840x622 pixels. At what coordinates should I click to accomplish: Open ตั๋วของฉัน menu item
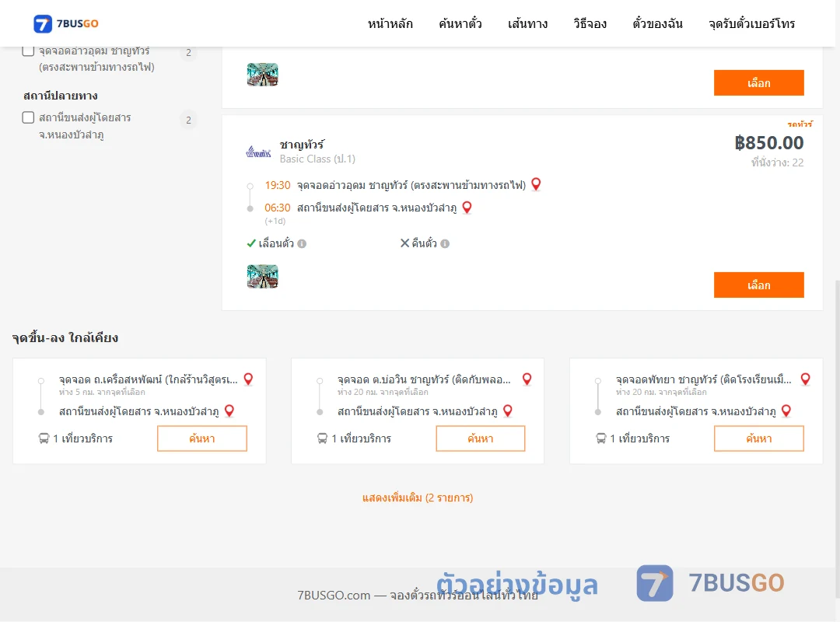pos(657,23)
